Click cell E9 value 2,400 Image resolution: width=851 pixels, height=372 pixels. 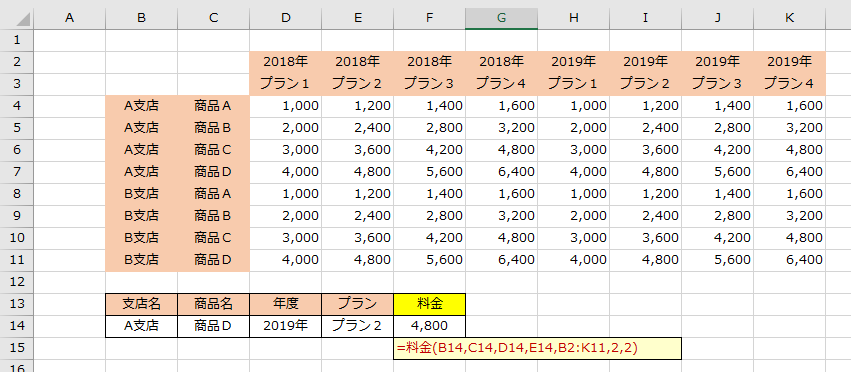coord(358,216)
